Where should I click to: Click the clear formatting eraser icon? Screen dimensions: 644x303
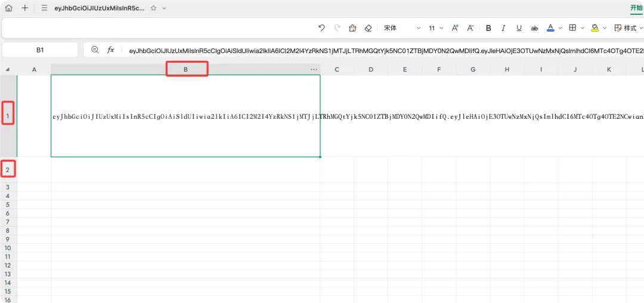tap(368, 28)
